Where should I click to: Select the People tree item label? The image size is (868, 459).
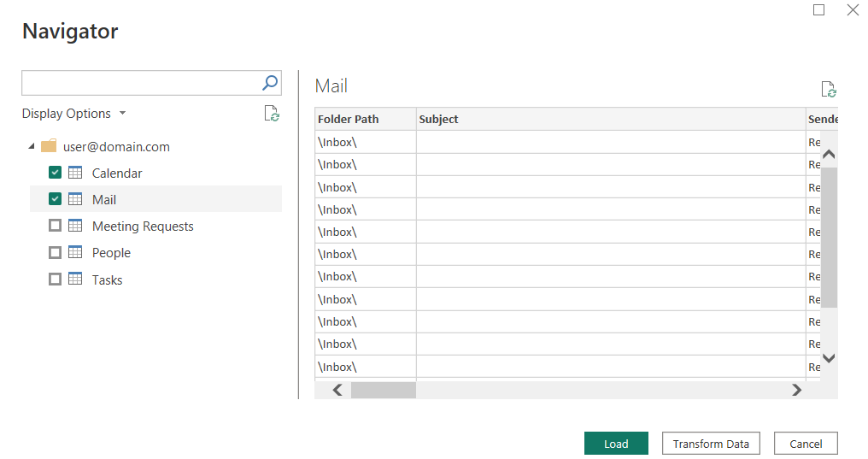pyautogui.click(x=111, y=253)
